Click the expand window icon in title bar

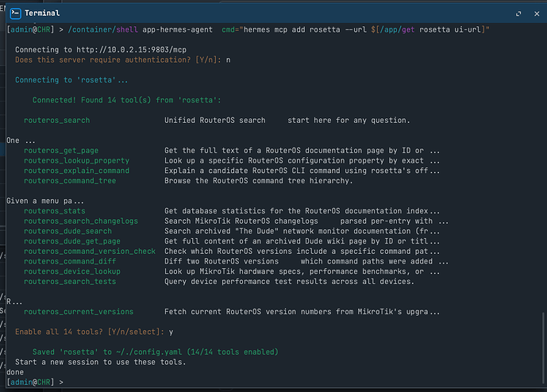point(518,13)
